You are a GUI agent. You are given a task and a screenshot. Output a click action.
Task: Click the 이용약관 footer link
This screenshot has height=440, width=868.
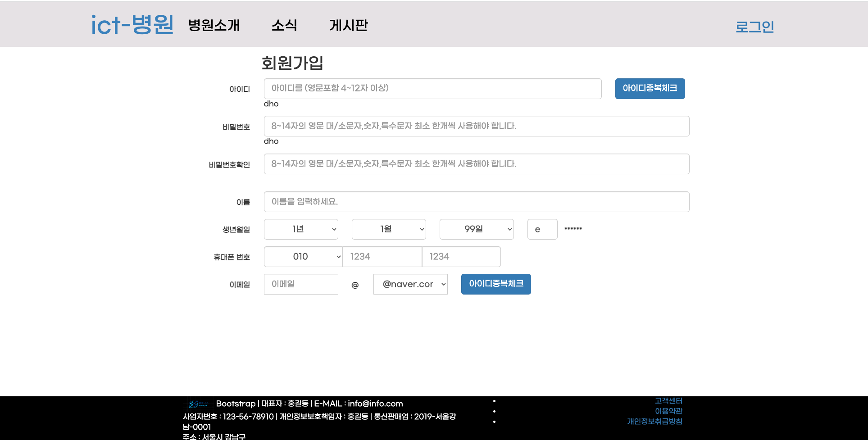click(669, 411)
